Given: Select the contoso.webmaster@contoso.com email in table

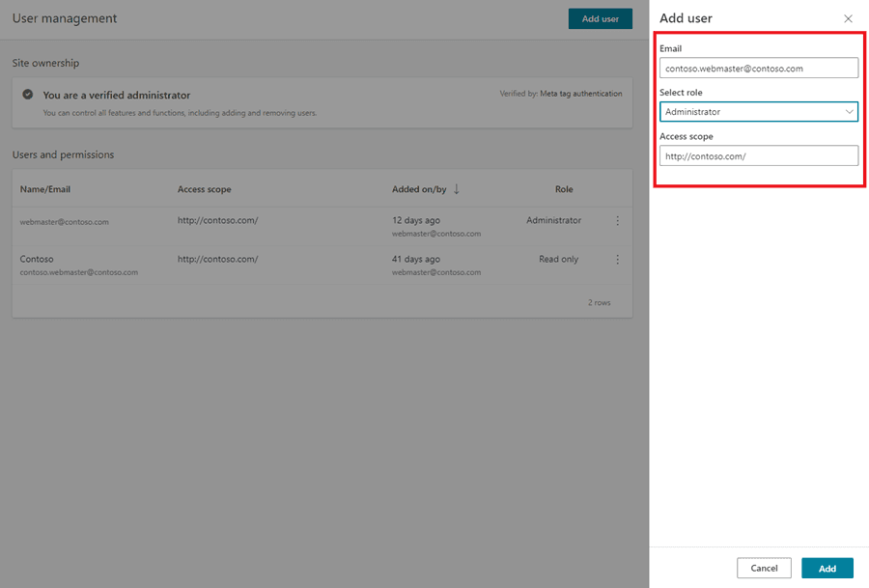Looking at the screenshot, I should [x=79, y=272].
